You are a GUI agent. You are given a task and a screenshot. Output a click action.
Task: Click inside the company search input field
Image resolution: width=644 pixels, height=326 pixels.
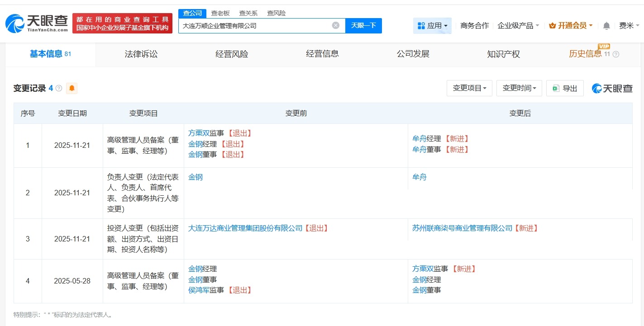click(x=258, y=26)
